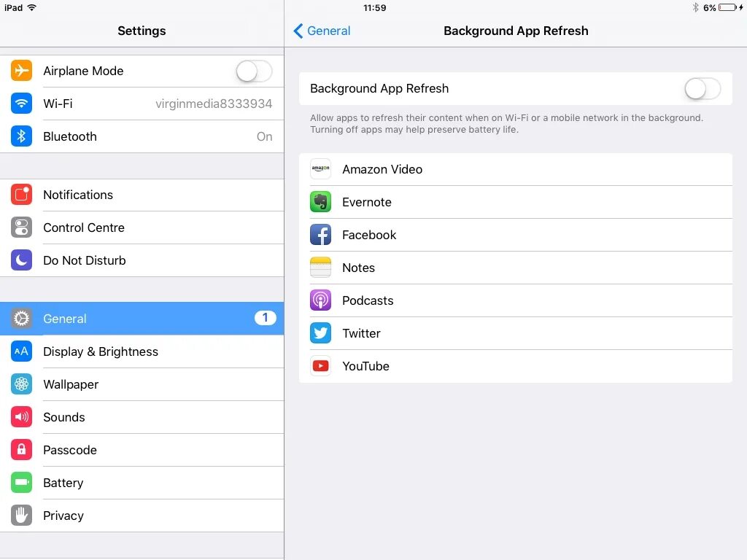This screenshot has width=747, height=560.
Task: Tap the Background App Refresh page title
Action: (x=516, y=31)
